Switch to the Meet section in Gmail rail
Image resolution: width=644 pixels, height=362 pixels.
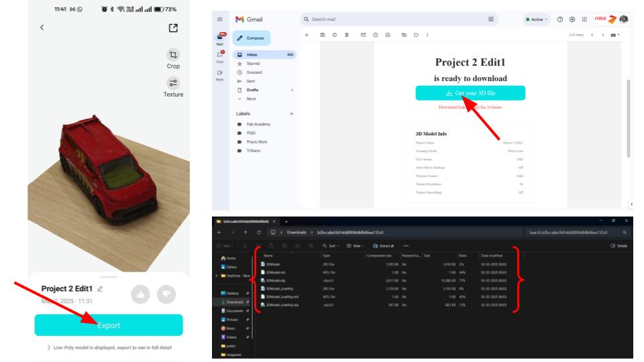pyautogui.click(x=220, y=76)
